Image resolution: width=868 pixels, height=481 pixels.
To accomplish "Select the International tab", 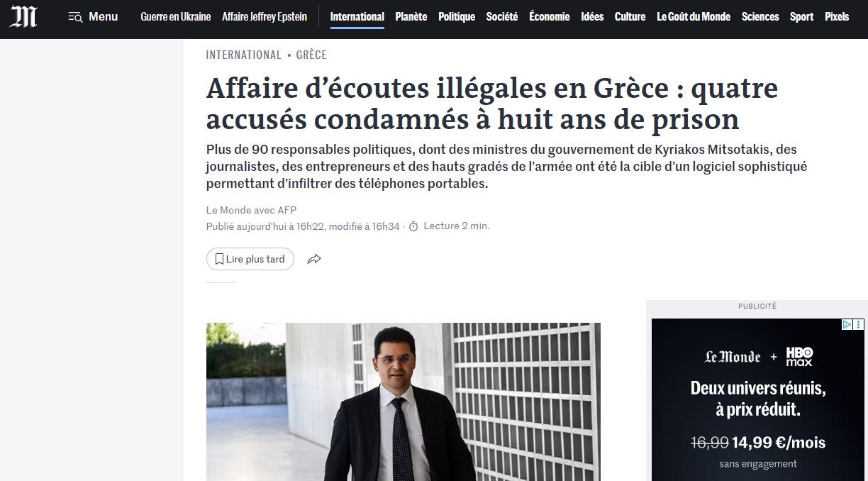I will click(357, 16).
